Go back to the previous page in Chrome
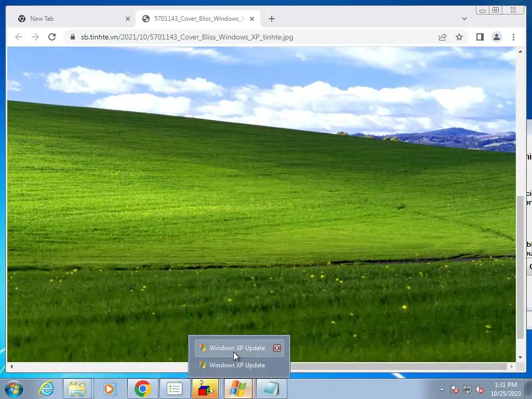The width and height of the screenshot is (532, 399). click(19, 37)
